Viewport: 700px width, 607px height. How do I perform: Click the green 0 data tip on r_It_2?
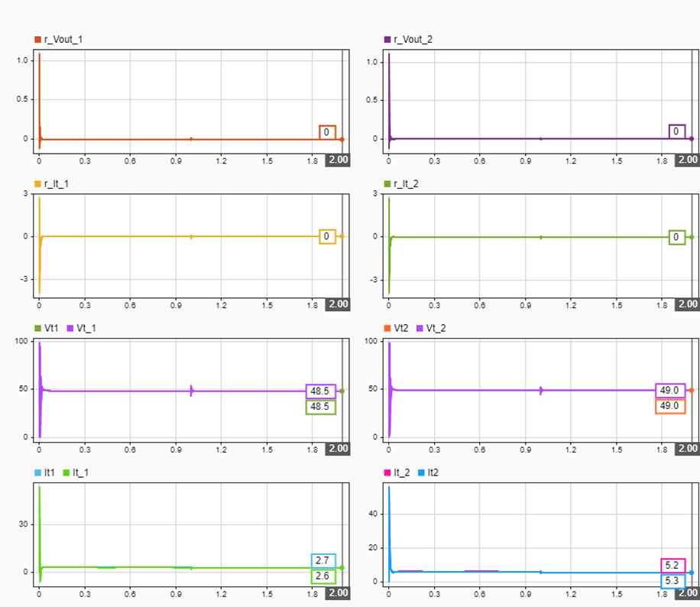[677, 237]
